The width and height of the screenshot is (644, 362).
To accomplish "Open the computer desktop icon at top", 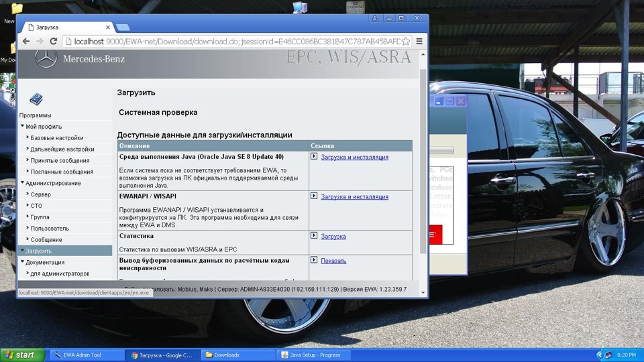I will coord(300,7).
